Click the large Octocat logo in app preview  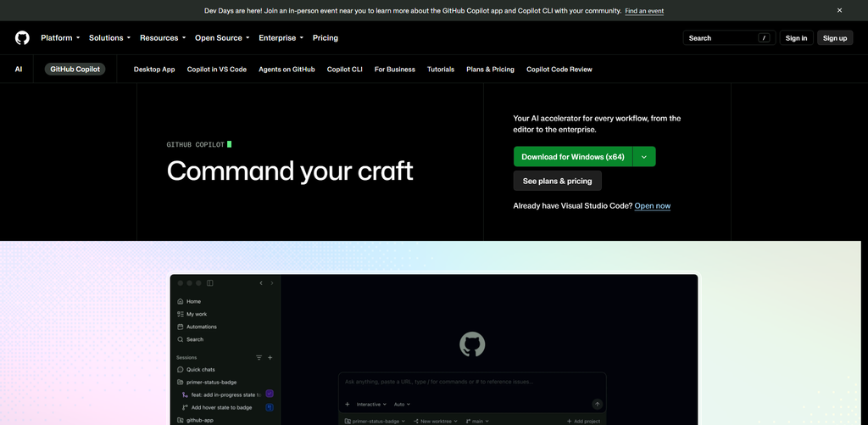pyautogui.click(x=472, y=344)
